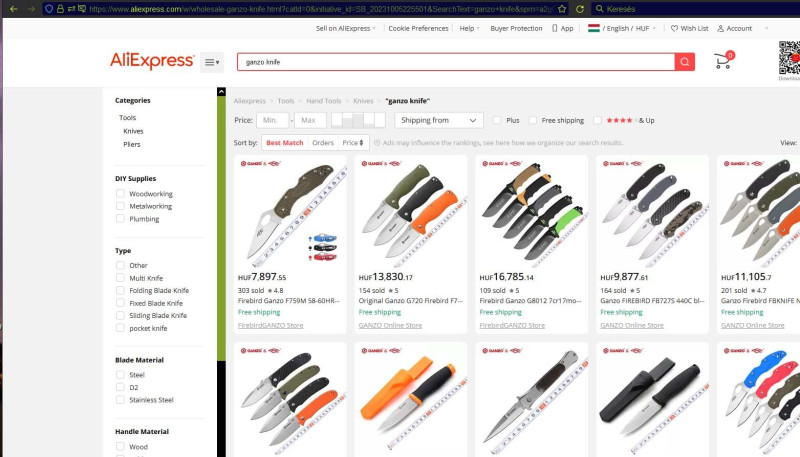Visit GANZO Online Store under G720 listing
The image size is (800, 457).
pyautogui.click(x=390, y=325)
